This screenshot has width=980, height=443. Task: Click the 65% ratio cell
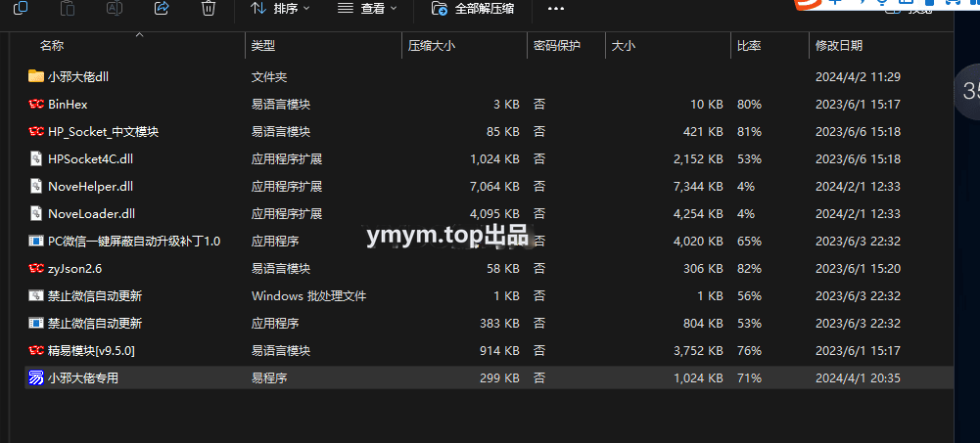click(x=749, y=241)
